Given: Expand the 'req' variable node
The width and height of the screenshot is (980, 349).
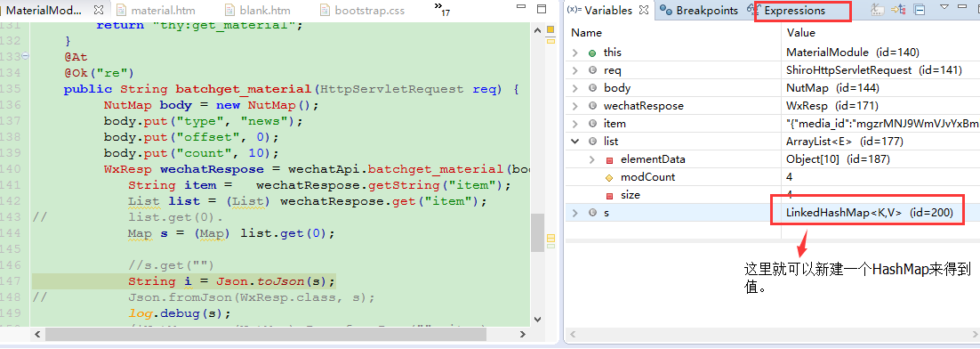Looking at the screenshot, I should pos(575,70).
